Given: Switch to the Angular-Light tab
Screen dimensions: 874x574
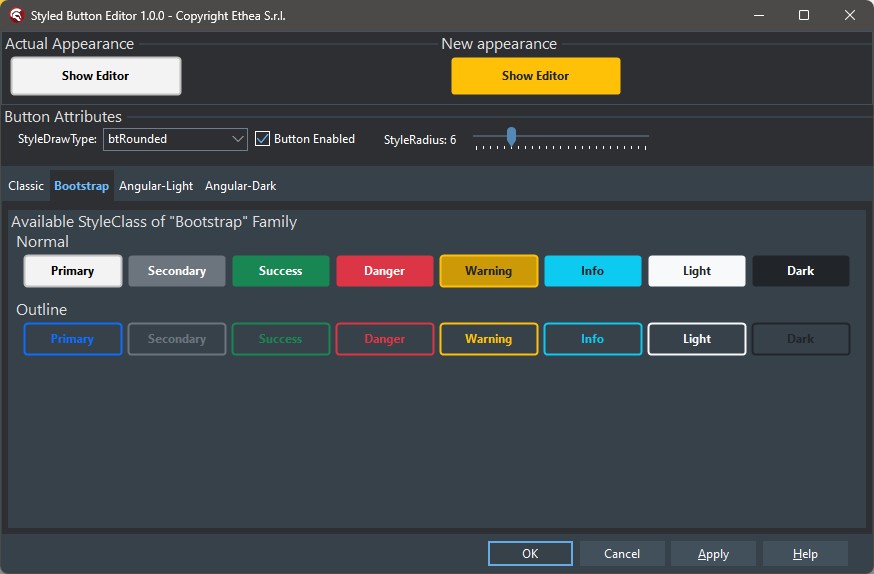Looking at the screenshot, I should click(x=156, y=186).
